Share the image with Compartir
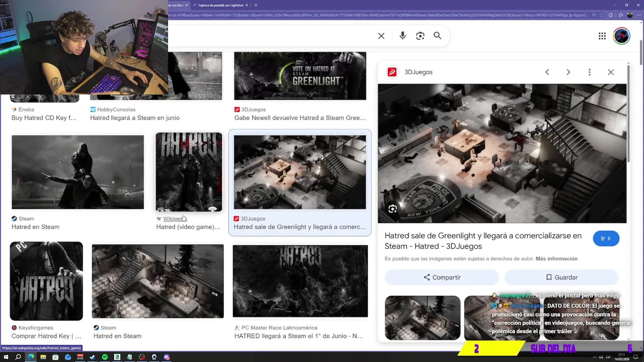Screen dimensions: 644x362 pos(442,277)
